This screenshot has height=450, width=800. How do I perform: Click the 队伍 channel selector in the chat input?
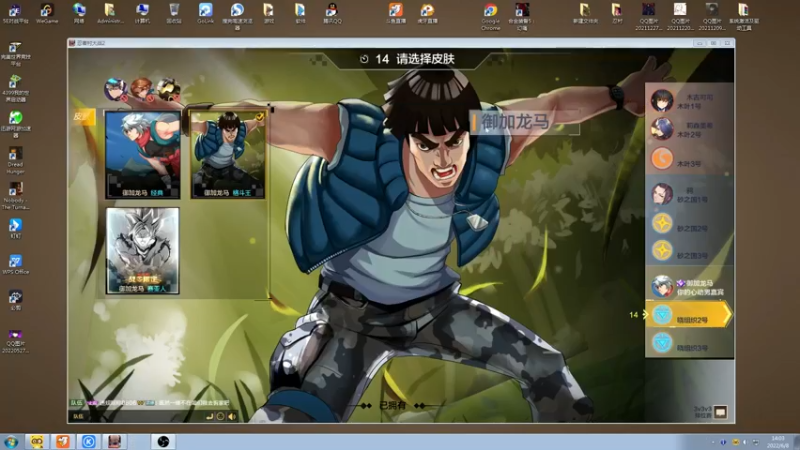click(x=78, y=416)
